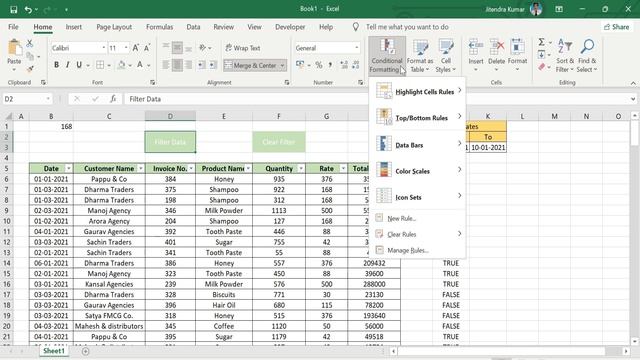Toggle italic formatting
640x360 pixels.
tap(67, 65)
